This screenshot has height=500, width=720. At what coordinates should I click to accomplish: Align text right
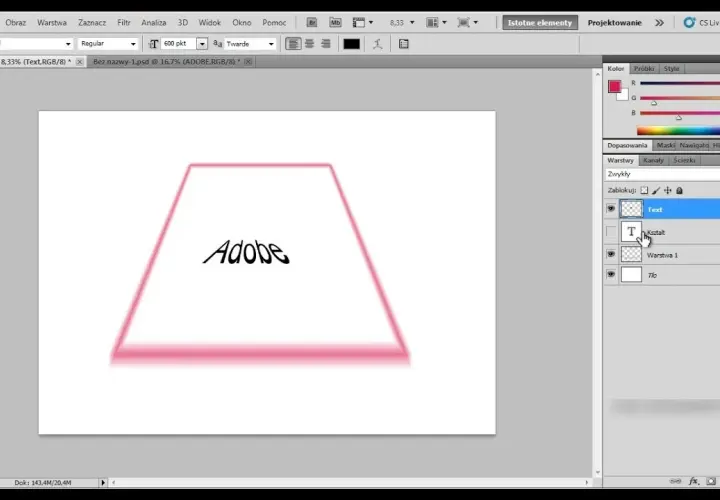pos(326,44)
